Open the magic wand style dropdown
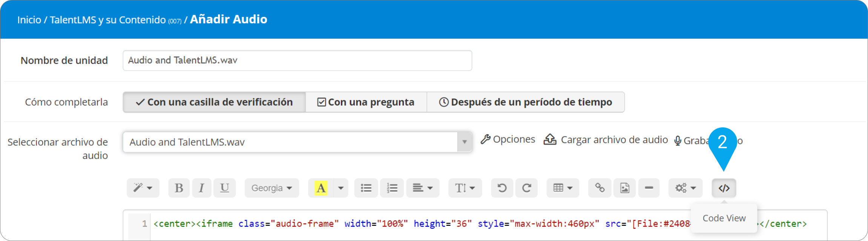 [143, 188]
